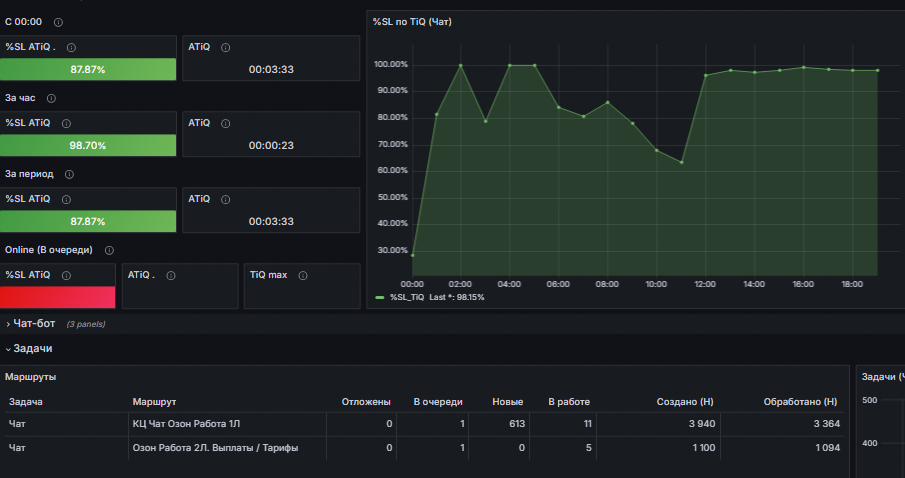This screenshot has height=478, width=905.
Task: Sort table by 'Маршрут' column header
Action: (154, 402)
